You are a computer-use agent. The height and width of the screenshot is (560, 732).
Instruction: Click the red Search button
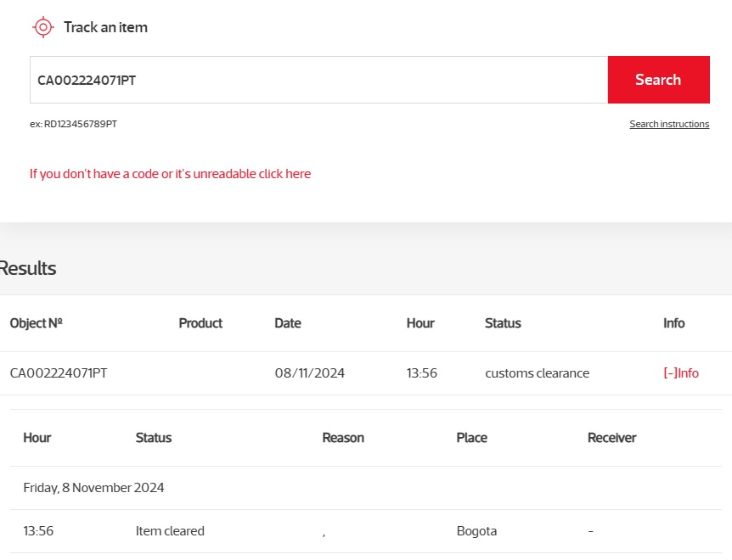[659, 80]
